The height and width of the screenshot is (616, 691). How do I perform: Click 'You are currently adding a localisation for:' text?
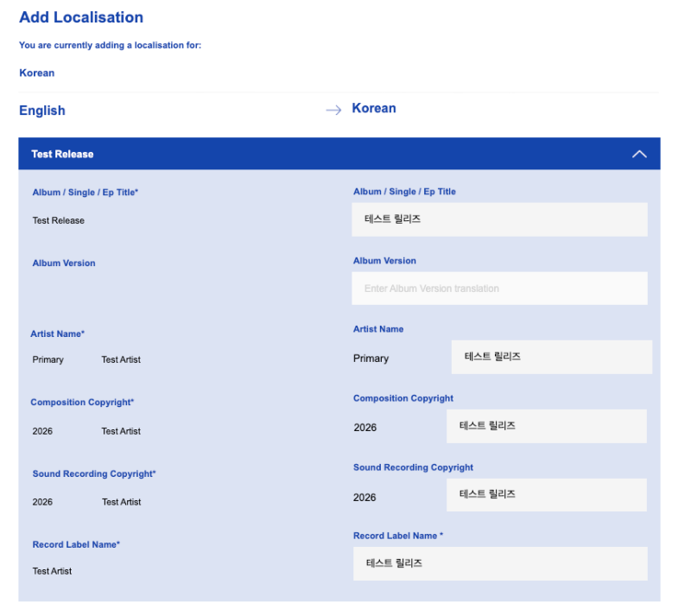click(110, 46)
